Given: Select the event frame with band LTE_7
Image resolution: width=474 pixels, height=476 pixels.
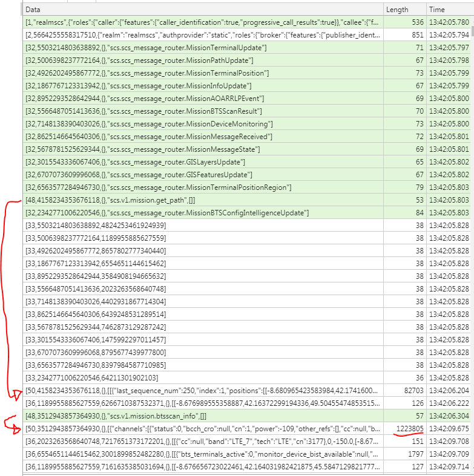Looking at the screenshot, I should click(246, 442).
